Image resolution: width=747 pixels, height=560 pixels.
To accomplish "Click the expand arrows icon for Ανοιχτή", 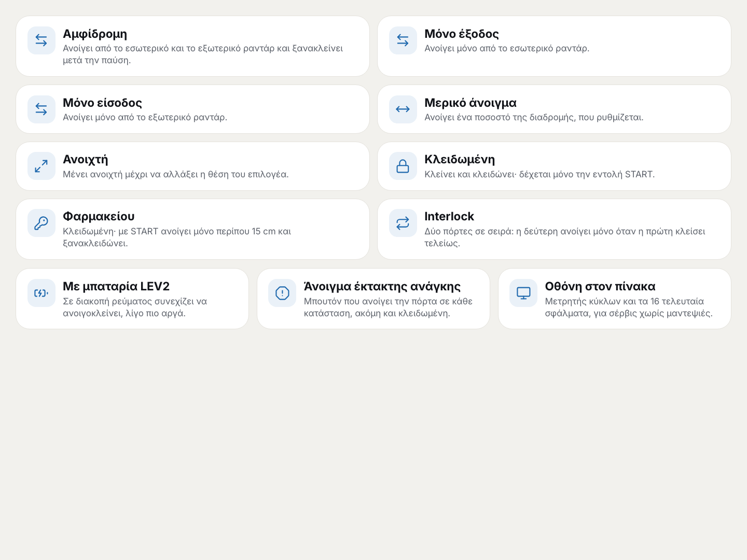I will pyautogui.click(x=41, y=166).
